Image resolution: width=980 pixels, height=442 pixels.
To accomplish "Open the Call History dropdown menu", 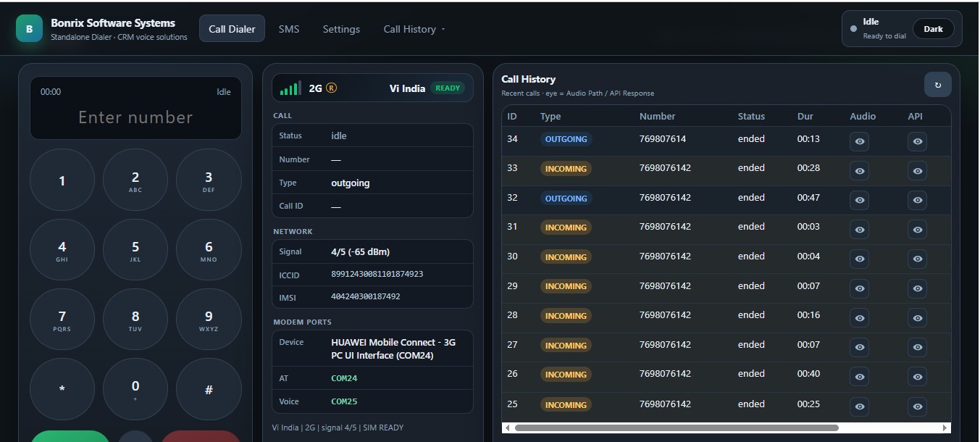I will (x=414, y=29).
